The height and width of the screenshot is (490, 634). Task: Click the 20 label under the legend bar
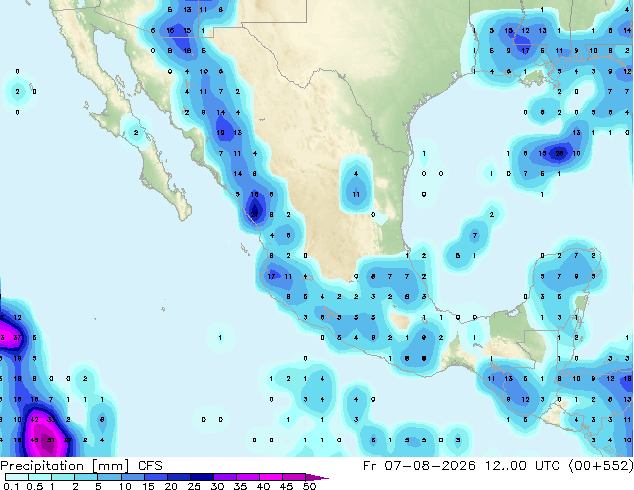tap(171, 486)
